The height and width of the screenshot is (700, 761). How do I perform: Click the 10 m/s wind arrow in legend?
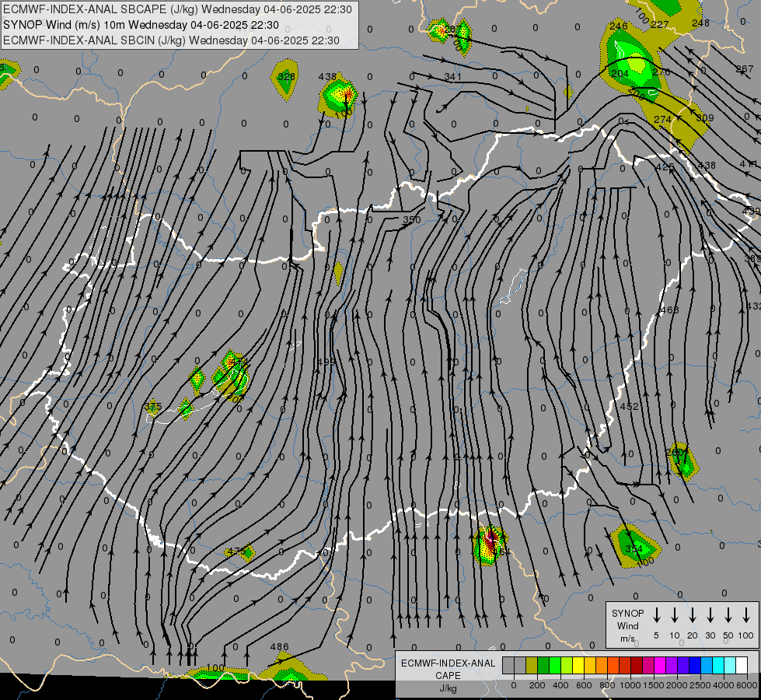674,615
